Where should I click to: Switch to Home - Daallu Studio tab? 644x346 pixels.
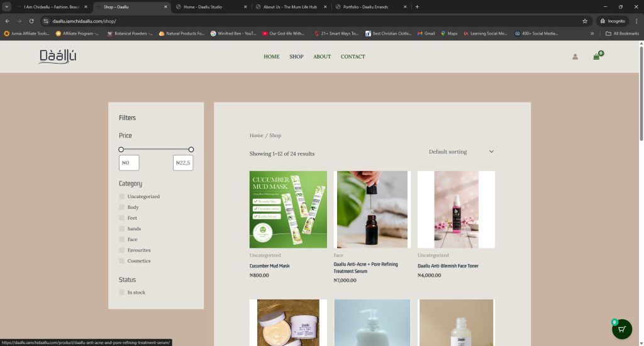pyautogui.click(x=211, y=7)
